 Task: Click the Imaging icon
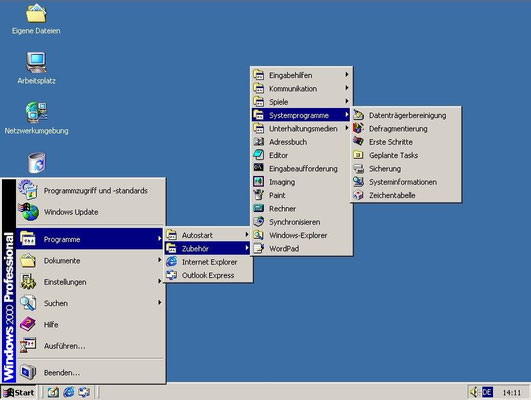click(x=259, y=182)
